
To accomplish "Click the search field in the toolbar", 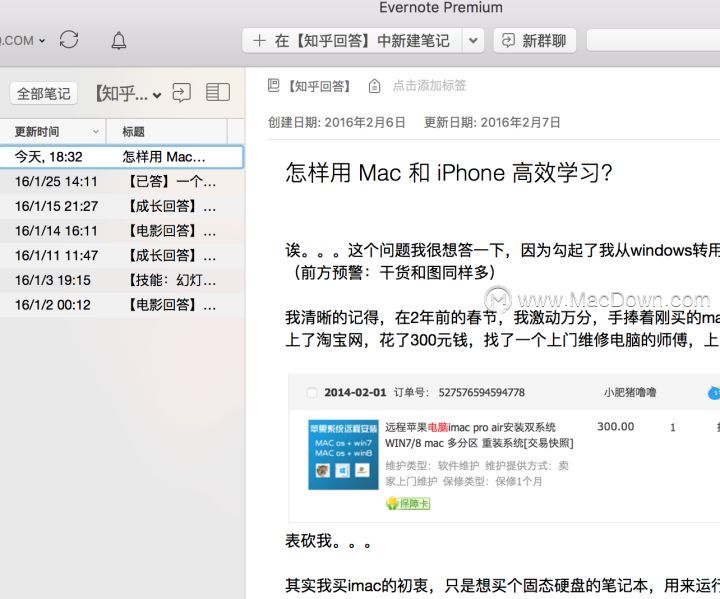I will [x=653, y=41].
